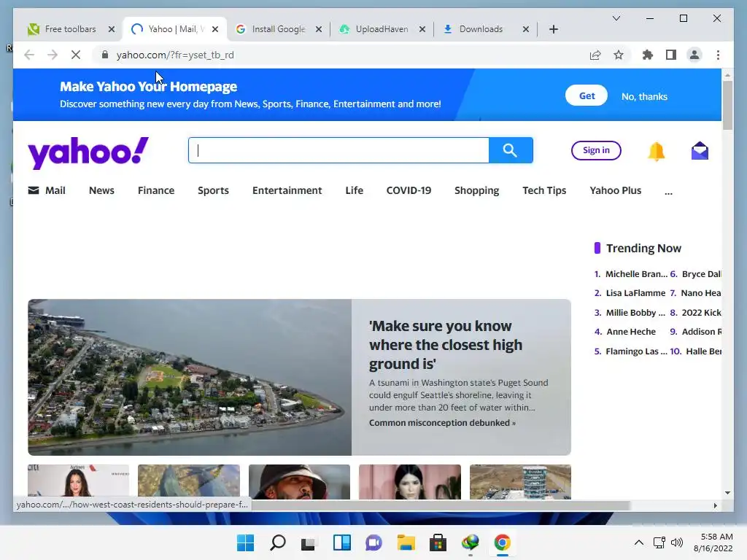Open the Chat app on the taskbar
Image resolution: width=747 pixels, height=560 pixels.
coord(374,542)
